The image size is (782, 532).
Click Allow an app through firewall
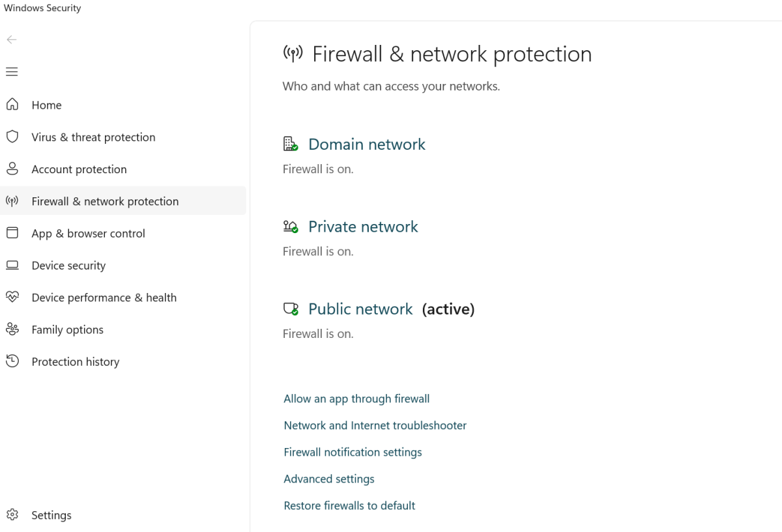coord(356,399)
